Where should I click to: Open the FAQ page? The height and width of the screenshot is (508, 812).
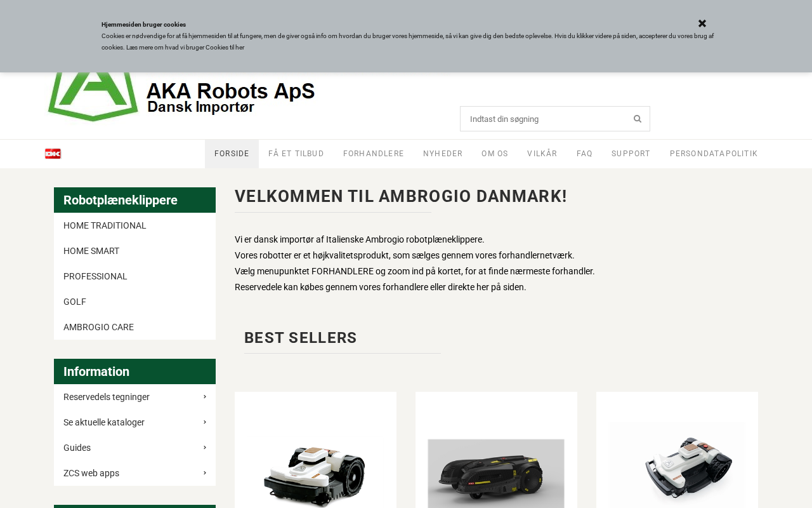584,154
